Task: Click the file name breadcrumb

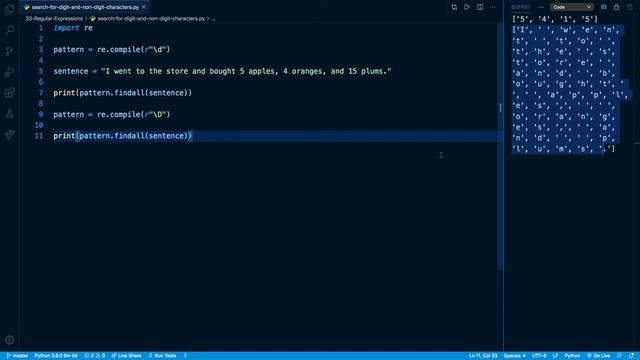Action: tap(151, 18)
